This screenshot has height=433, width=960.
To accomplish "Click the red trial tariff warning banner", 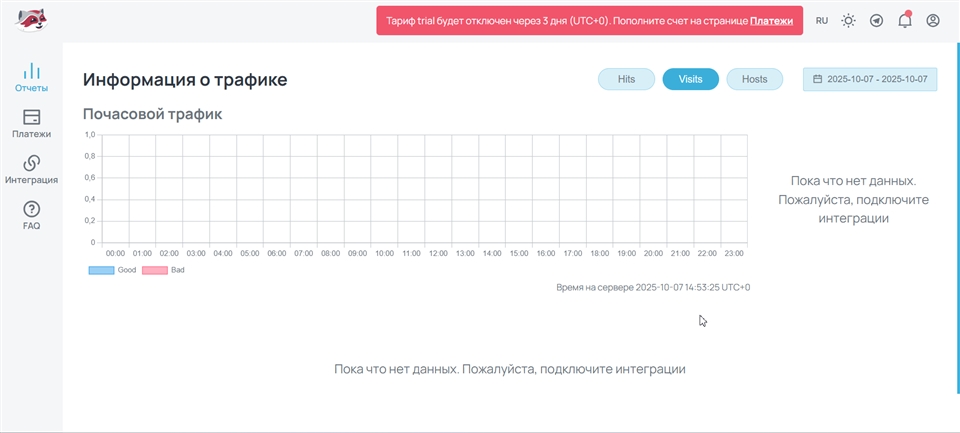I will [x=560, y=20].
